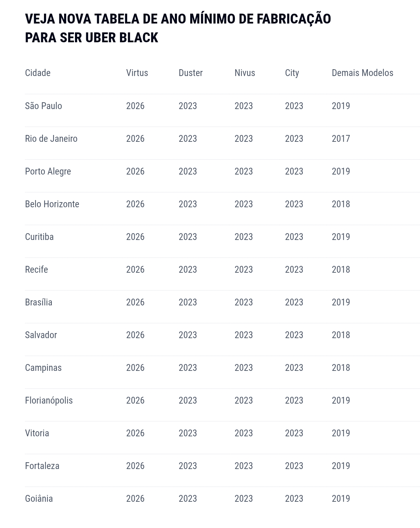Click the Cidade column header
Viewport: 420px width, 528px height.
click(38, 73)
